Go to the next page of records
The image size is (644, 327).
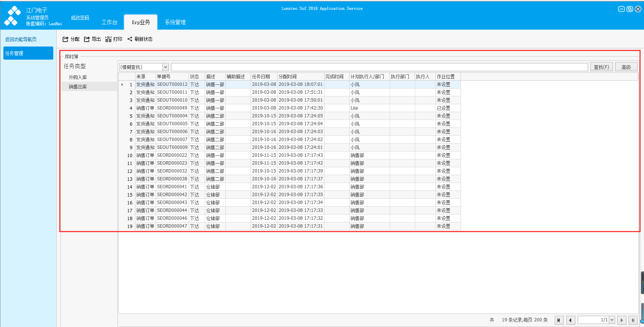click(621, 320)
